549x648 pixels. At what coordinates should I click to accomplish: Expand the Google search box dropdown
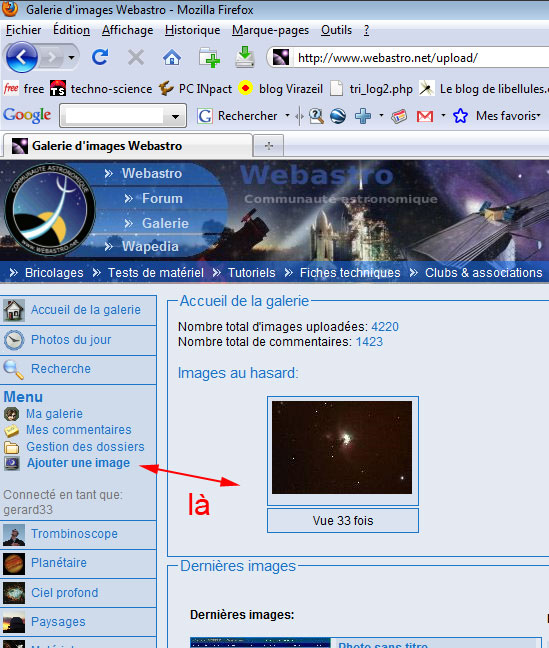[175, 116]
